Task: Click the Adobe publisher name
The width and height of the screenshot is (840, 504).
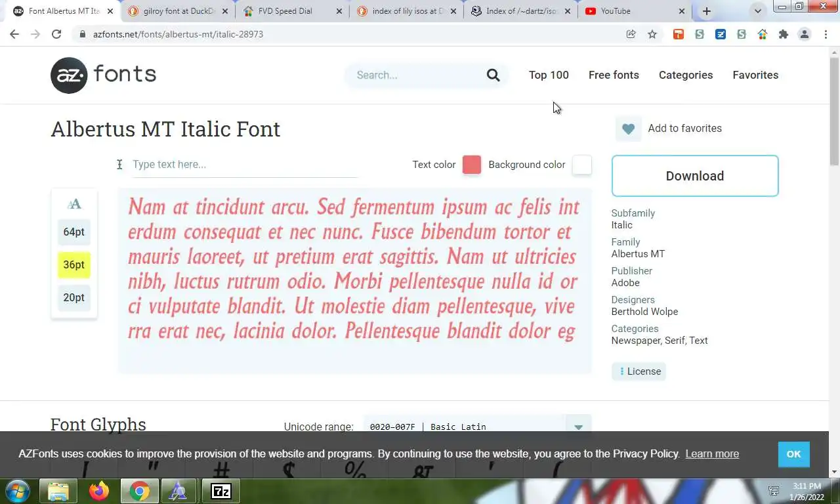Action: pos(625,283)
